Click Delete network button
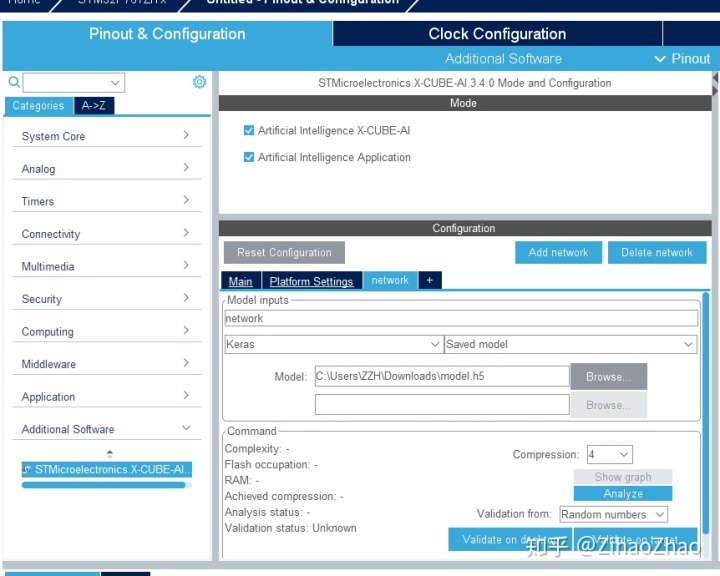The width and height of the screenshot is (720, 576). [x=657, y=253]
